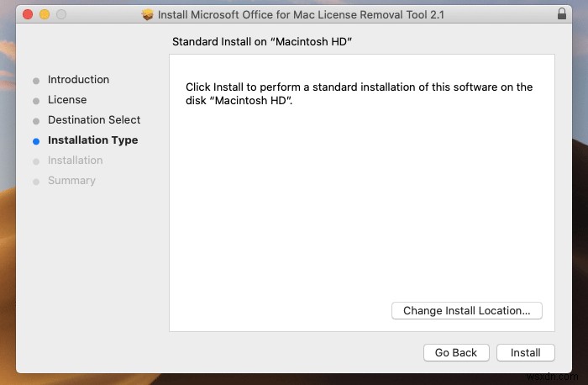The image size is (588, 385).
Task: Select the Destination Select step
Action: tap(94, 120)
